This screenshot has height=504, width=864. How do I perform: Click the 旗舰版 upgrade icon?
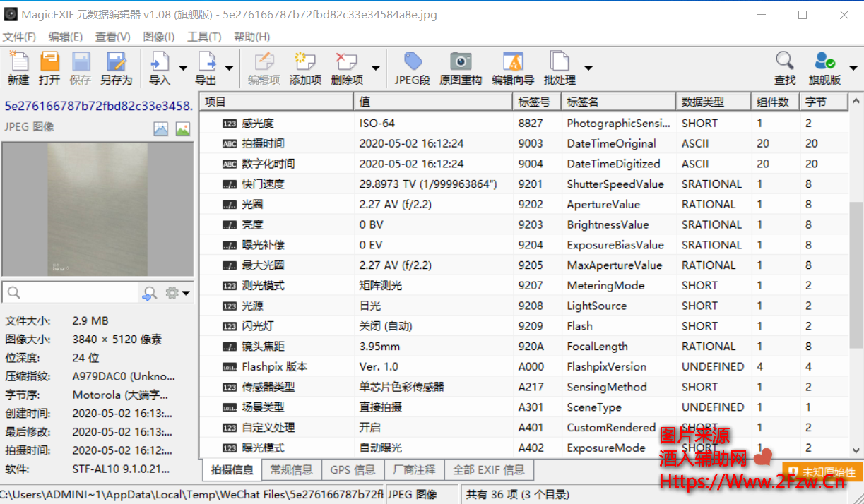click(824, 68)
